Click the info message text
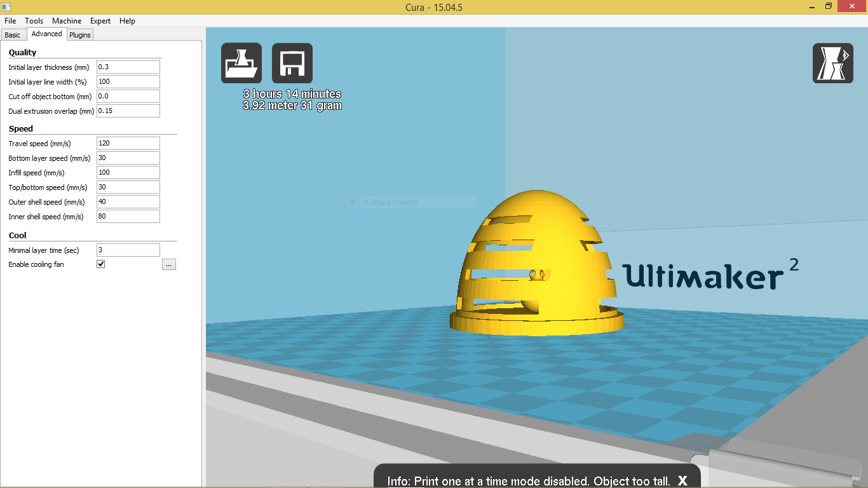 coord(529,482)
